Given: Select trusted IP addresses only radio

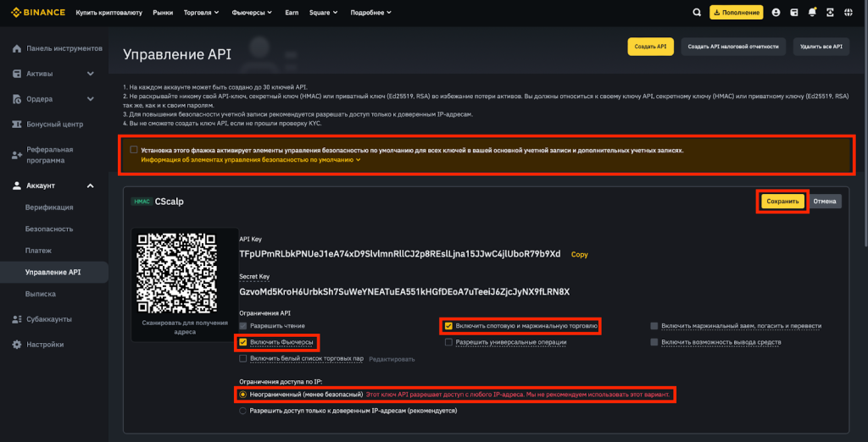Looking at the screenshot, I should [242, 411].
